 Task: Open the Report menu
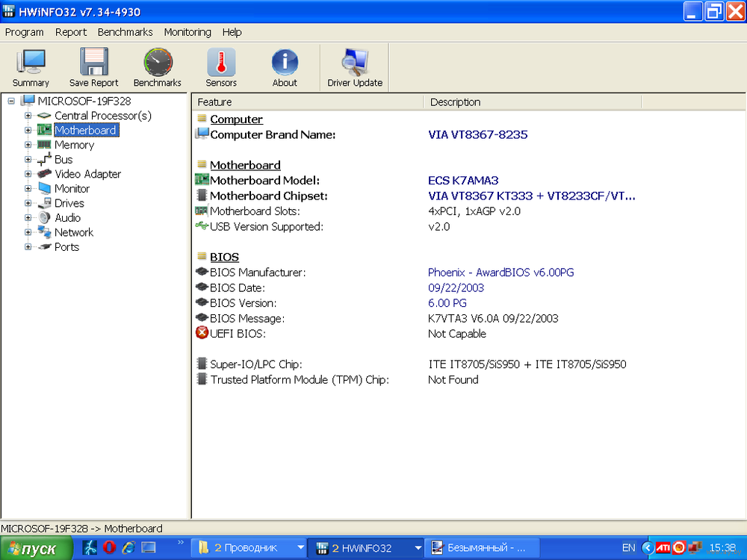coord(71,32)
